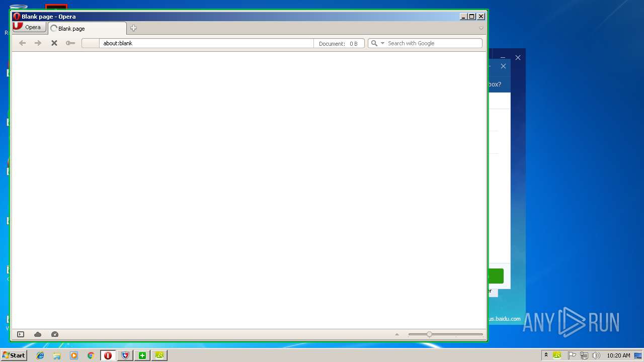Open the Opera main menu button
Screen dimensions: 644x362
[29, 27]
